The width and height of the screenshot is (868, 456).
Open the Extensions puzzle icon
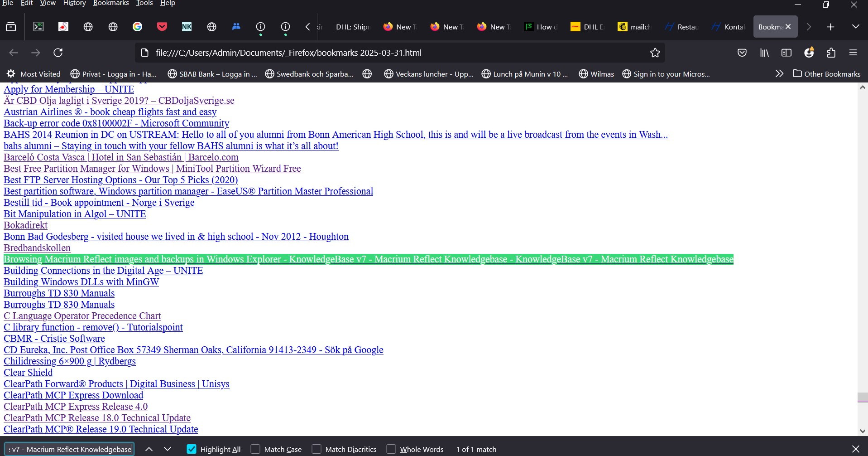click(x=831, y=53)
